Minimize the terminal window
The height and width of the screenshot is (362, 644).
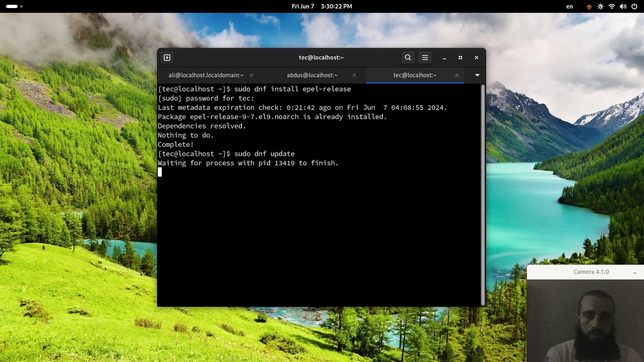[444, 57]
